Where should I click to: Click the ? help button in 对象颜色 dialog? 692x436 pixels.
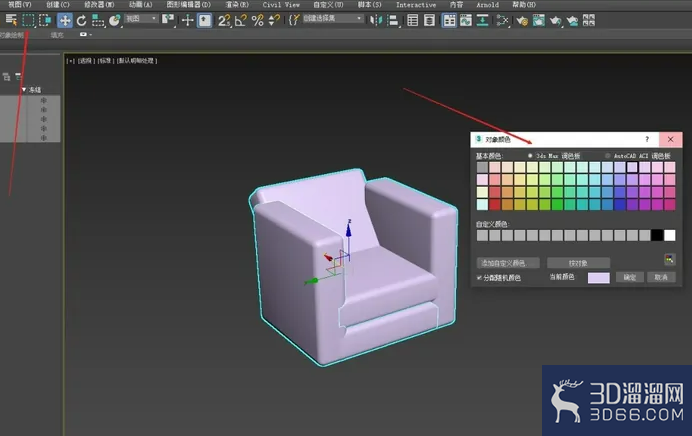pos(647,139)
